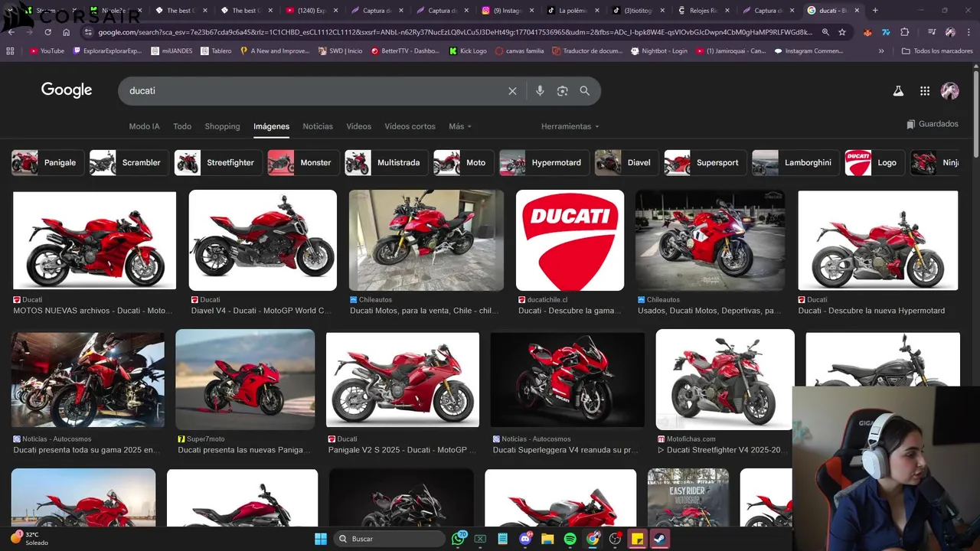Viewport: 980px width, 551px height.
Task: Open Todos los marcadores folder
Action: pos(937,51)
